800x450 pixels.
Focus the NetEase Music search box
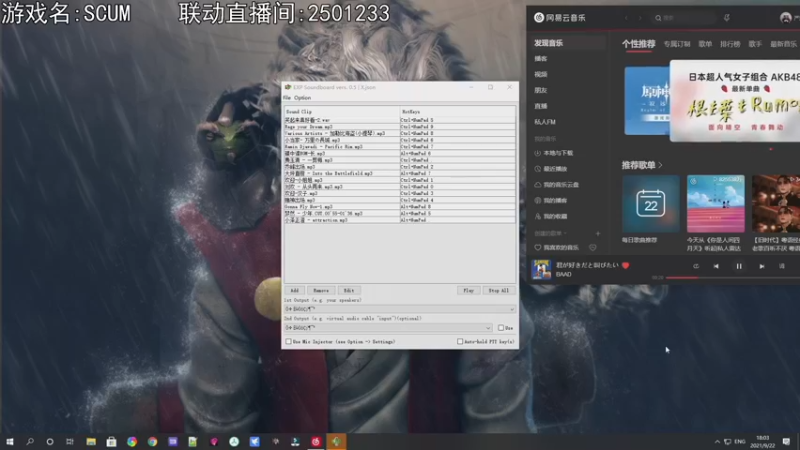coord(684,18)
